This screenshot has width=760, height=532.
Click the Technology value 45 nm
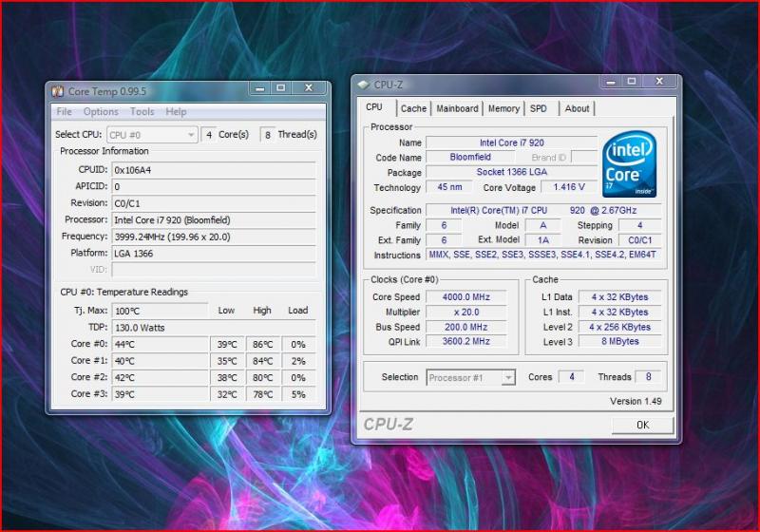[449, 187]
